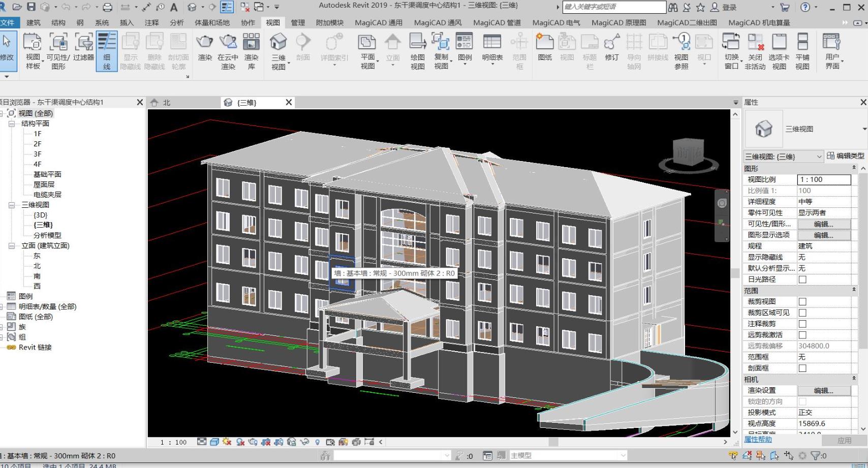This screenshot has width=868, height=468.
Task: Open the 三维视图 3D view tool
Action: 278,51
